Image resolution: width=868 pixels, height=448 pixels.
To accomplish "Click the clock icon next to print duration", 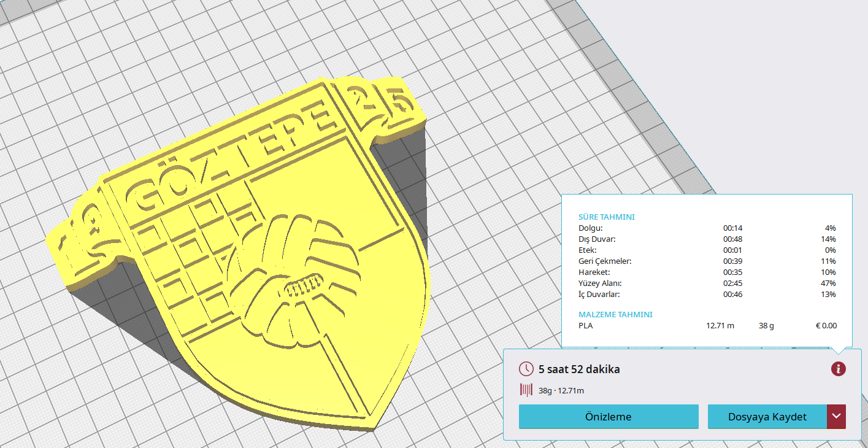I will click(526, 369).
